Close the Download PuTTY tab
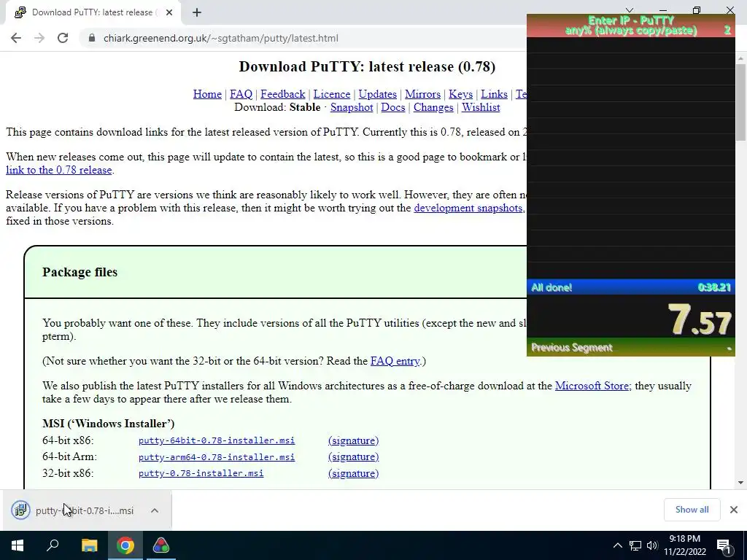 click(169, 12)
